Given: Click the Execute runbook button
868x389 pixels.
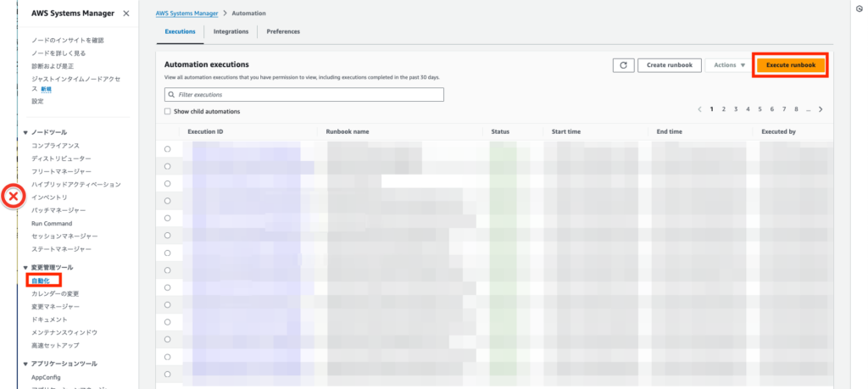Looking at the screenshot, I should (x=791, y=65).
